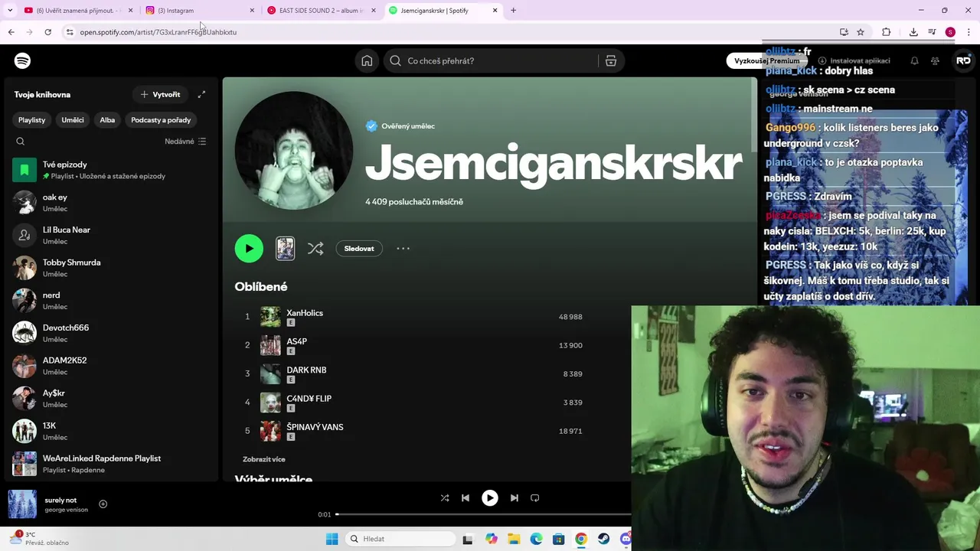This screenshot has height=551, width=980.
Task: Click the Spotify logo in top bar
Action: point(23,60)
